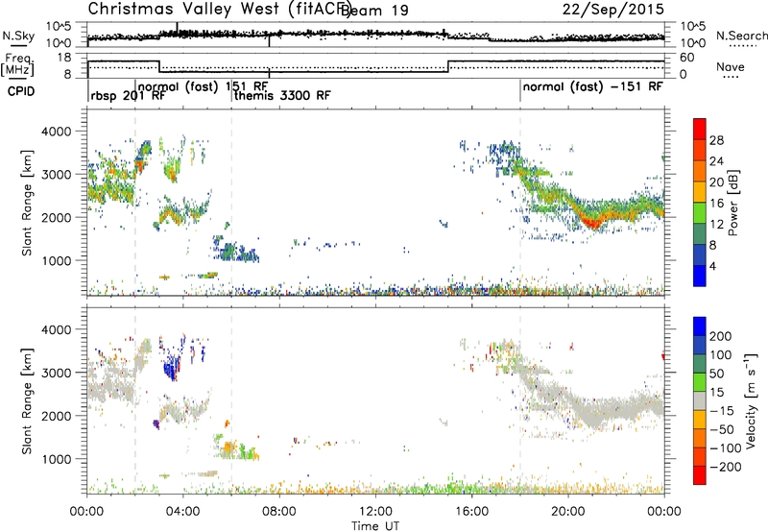This screenshot has width=768, height=532.
Task: Click the 'themis 3300 RF' CPID entry
Action: click(x=282, y=95)
